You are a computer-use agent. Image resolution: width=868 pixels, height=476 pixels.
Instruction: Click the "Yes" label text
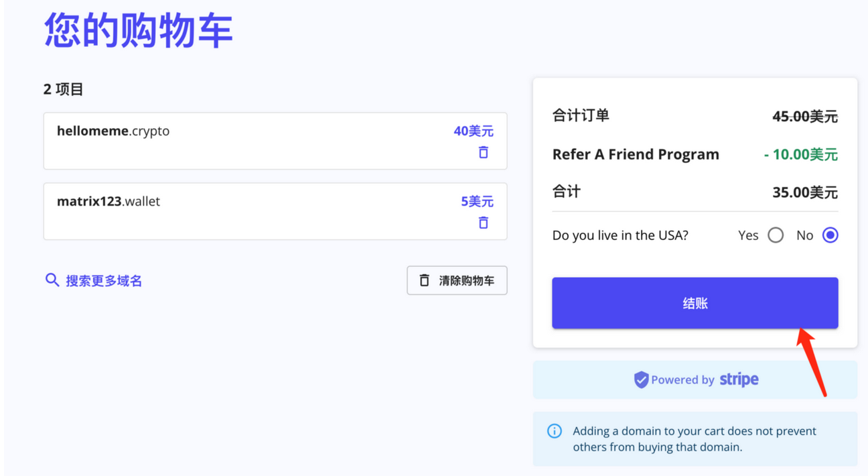(x=748, y=235)
